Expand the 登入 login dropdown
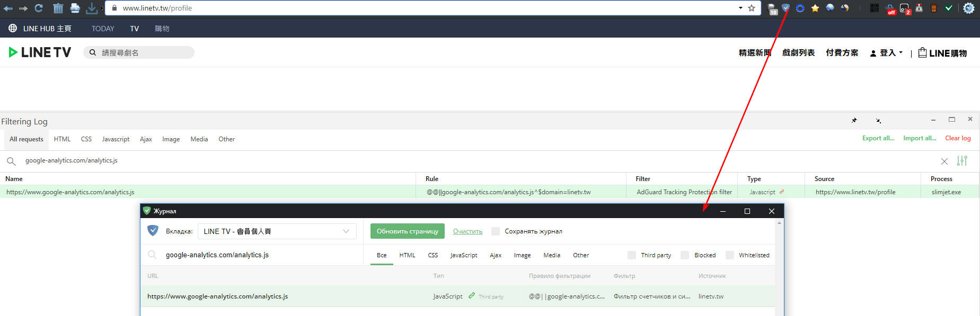The image size is (980, 316). tap(886, 53)
